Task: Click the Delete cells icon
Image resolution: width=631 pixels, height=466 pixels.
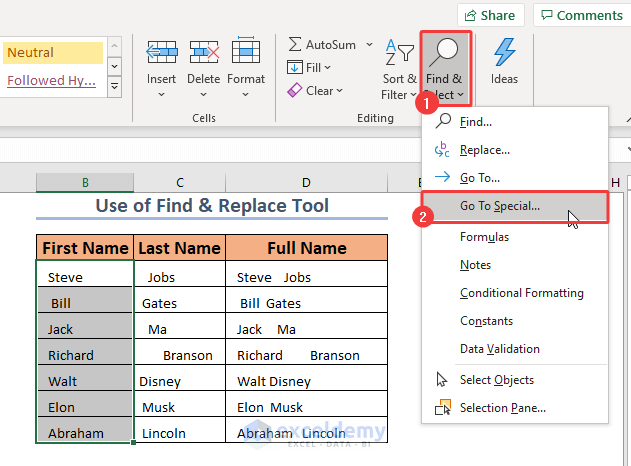Action: pyautogui.click(x=203, y=54)
